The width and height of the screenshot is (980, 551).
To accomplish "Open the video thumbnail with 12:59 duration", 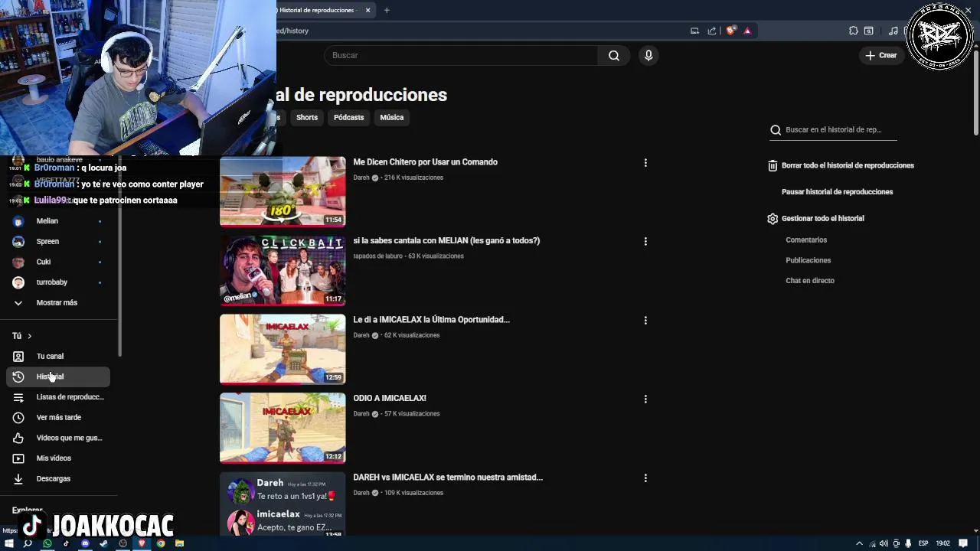I will [x=283, y=349].
